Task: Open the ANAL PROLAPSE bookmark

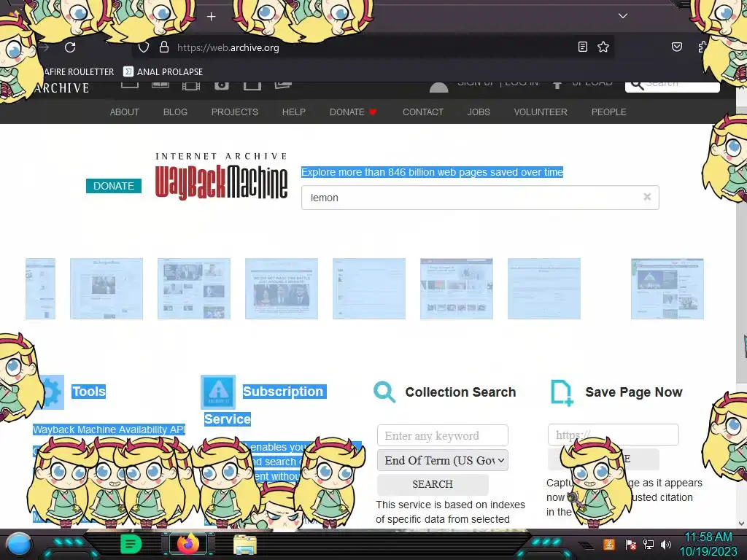Action: click(163, 72)
